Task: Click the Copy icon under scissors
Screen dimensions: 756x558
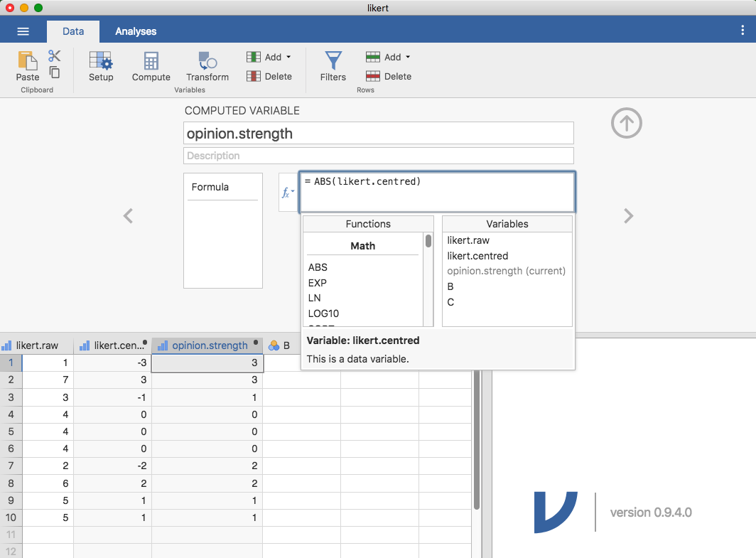Action: 55,73
